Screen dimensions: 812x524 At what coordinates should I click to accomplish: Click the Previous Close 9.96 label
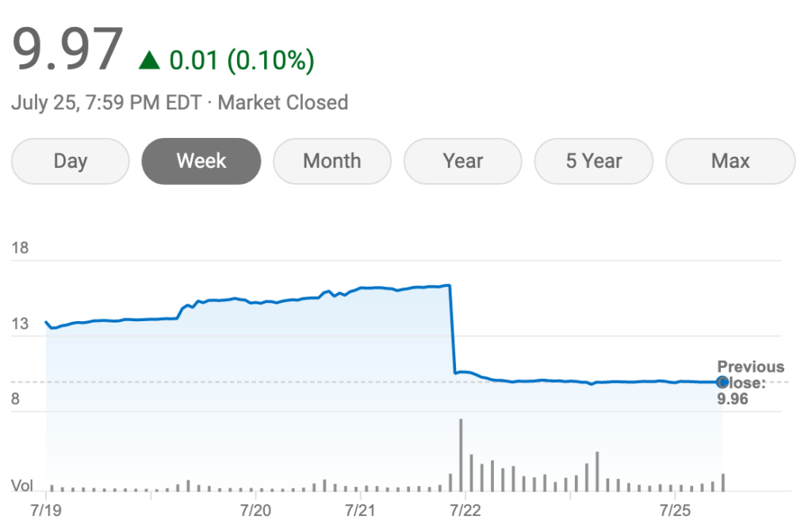[x=749, y=382]
